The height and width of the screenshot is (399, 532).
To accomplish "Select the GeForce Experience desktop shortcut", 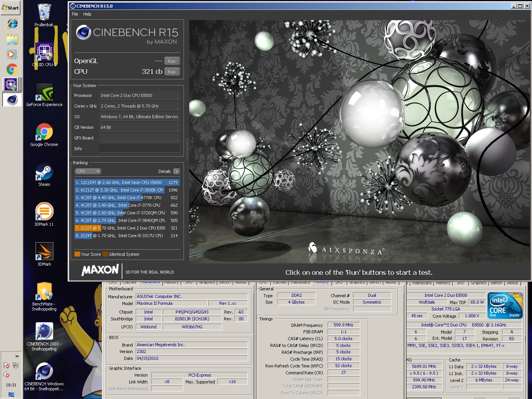I will pyautogui.click(x=44, y=95).
